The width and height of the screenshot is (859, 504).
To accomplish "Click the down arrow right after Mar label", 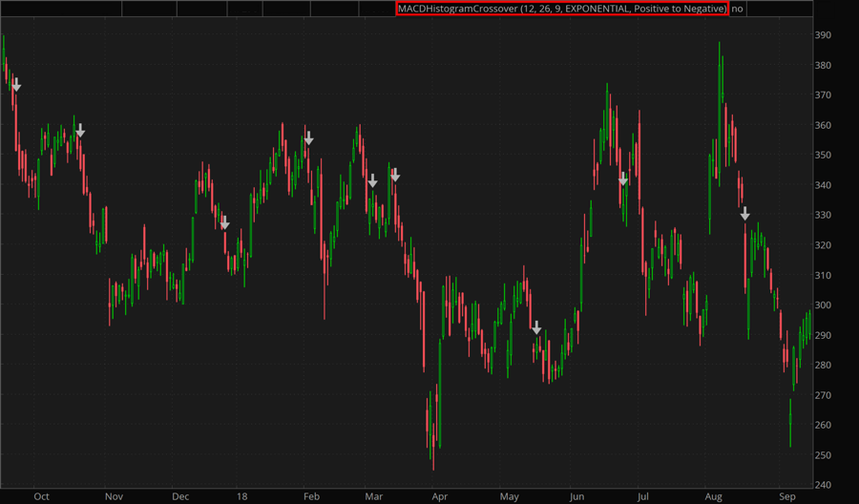I will (395, 175).
